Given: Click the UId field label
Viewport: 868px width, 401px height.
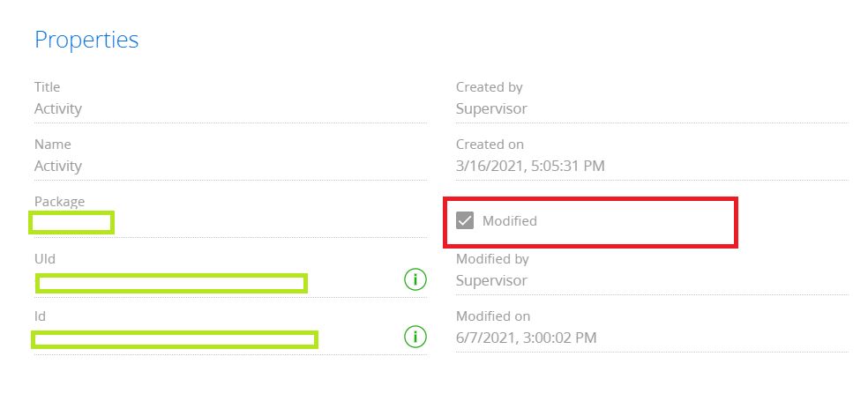Looking at the screenshot, I should [x=45, y=259].
